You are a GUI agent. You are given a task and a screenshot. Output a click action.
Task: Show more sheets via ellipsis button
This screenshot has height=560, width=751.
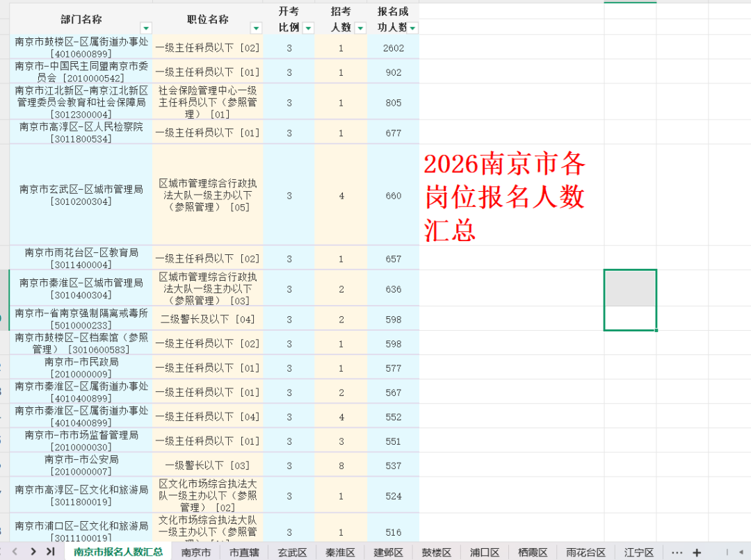pyautogui.click(x=676, y=552)
